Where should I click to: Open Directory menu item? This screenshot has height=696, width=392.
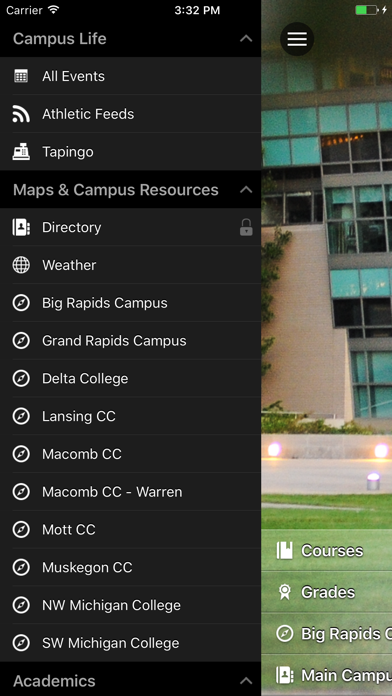131,227
